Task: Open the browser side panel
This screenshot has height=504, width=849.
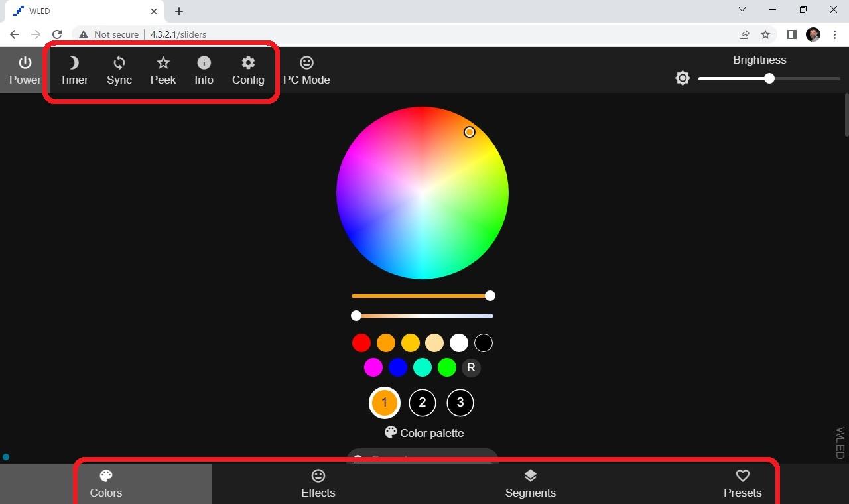Action: pyautogui.click(x=791, y=34)
